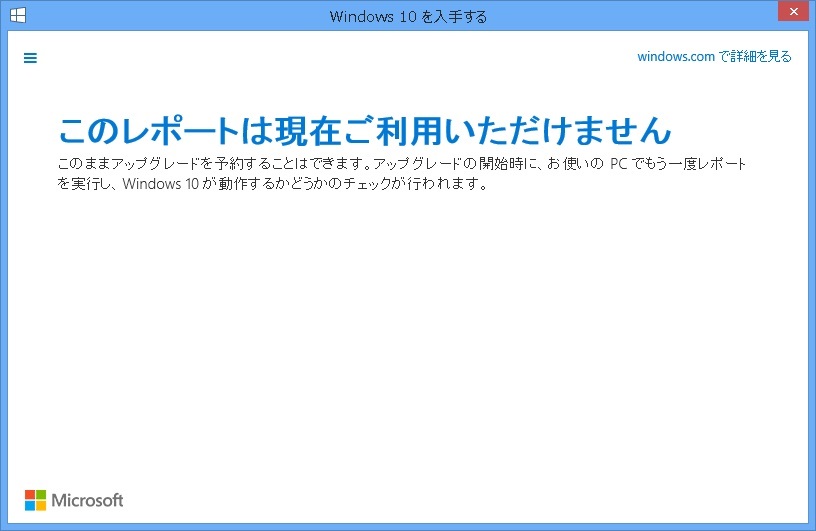
Task: Click the Microsoft logo at bottom
Action: [74, 500]
